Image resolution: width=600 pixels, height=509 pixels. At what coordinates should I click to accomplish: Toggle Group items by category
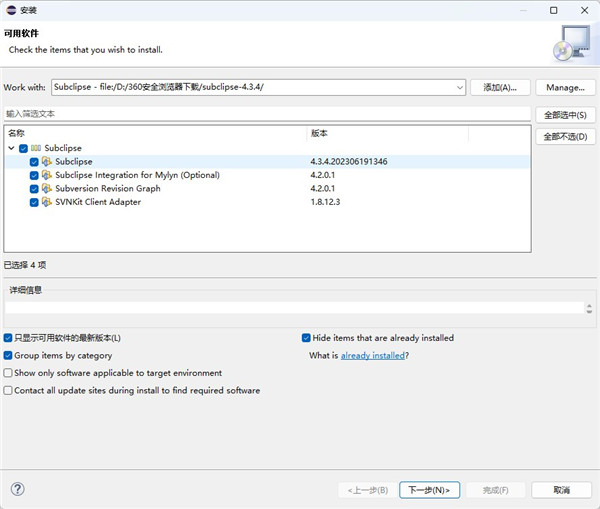pyautogui.click(x=9, y=355)
